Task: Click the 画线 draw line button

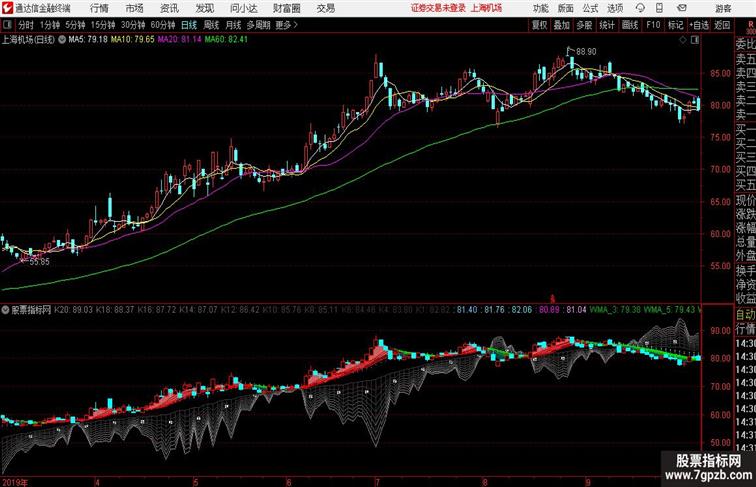Action: (630, 25)
